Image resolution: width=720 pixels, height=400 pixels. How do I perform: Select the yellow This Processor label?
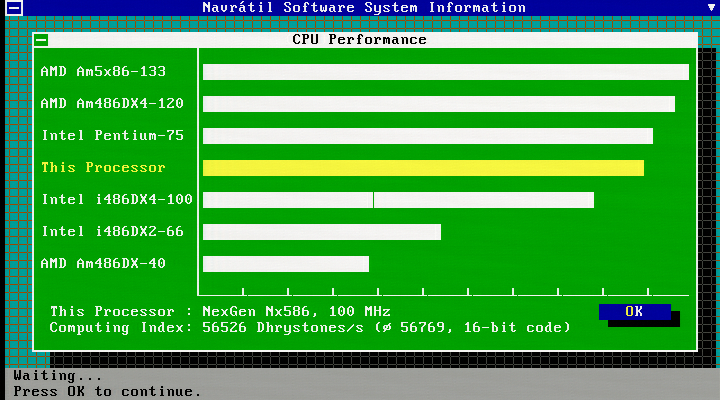[x=103, y=168]
